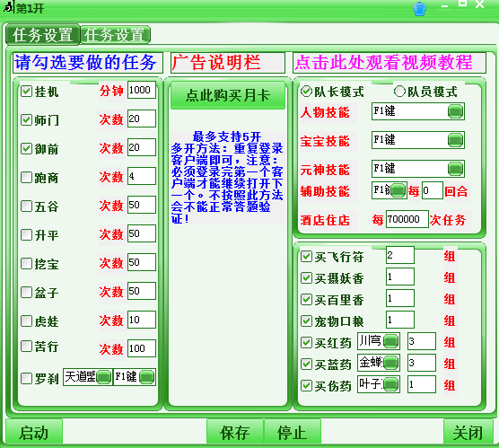Viewport: 499px width, 448px height.
Task: Click the app logo in title bar
Action: click(9, 7)
